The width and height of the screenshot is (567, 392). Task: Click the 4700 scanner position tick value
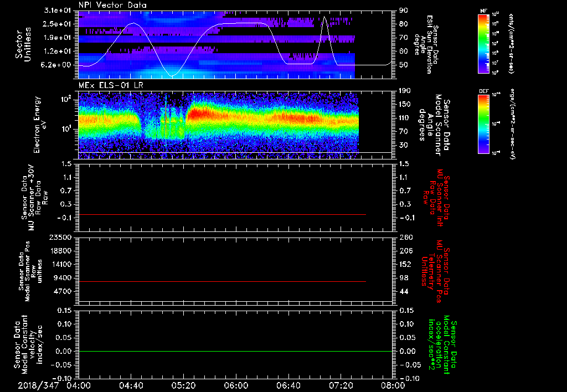(62, 291)
